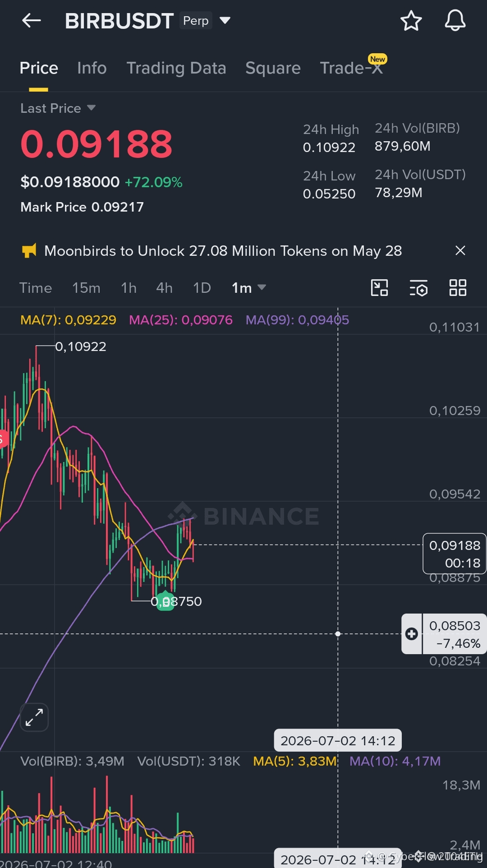Expand the 1m interval dropdown

pos(248,288)
